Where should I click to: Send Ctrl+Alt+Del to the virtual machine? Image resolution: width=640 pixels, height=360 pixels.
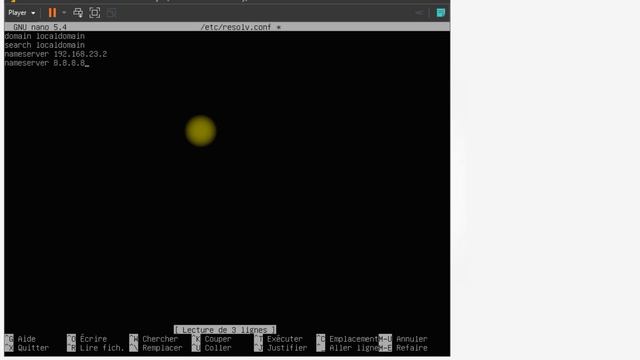click(x=78, y=13)
